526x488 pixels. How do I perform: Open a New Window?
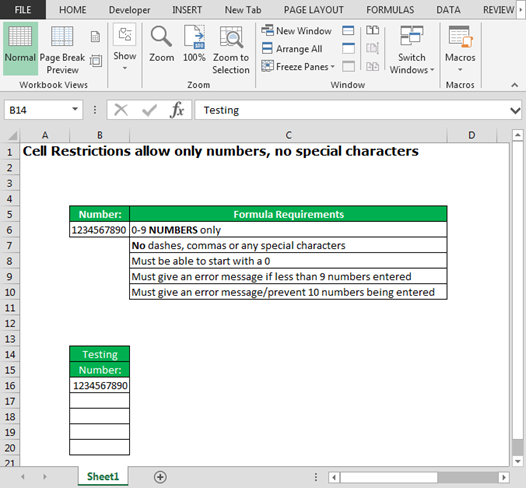[297, 31]
